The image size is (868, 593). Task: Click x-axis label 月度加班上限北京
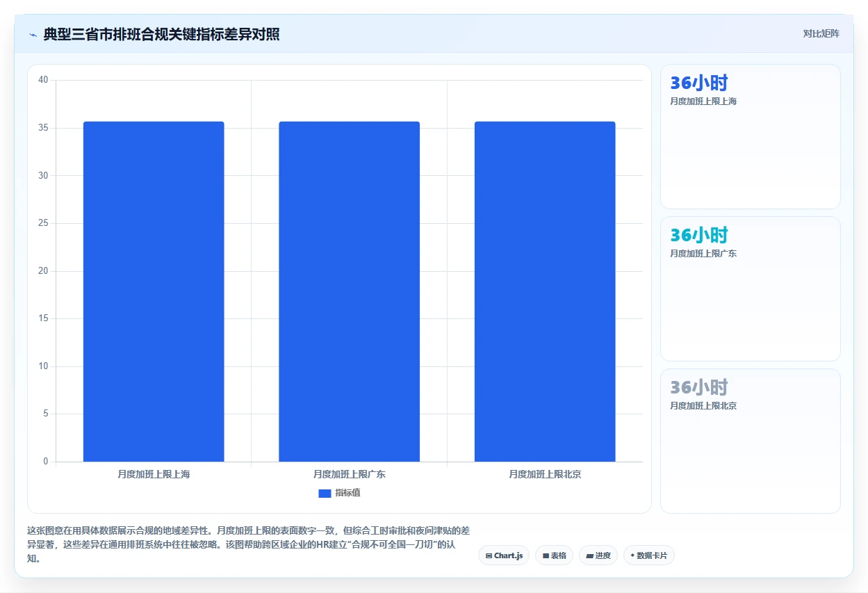pyautogui.click(x=545, y=475)
